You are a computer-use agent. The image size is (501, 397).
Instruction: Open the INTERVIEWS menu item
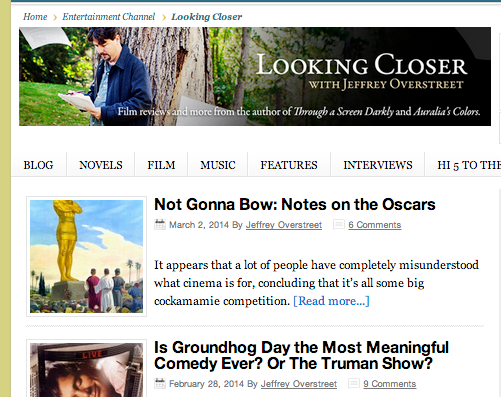pyautogui.click(x=378, y=165)
